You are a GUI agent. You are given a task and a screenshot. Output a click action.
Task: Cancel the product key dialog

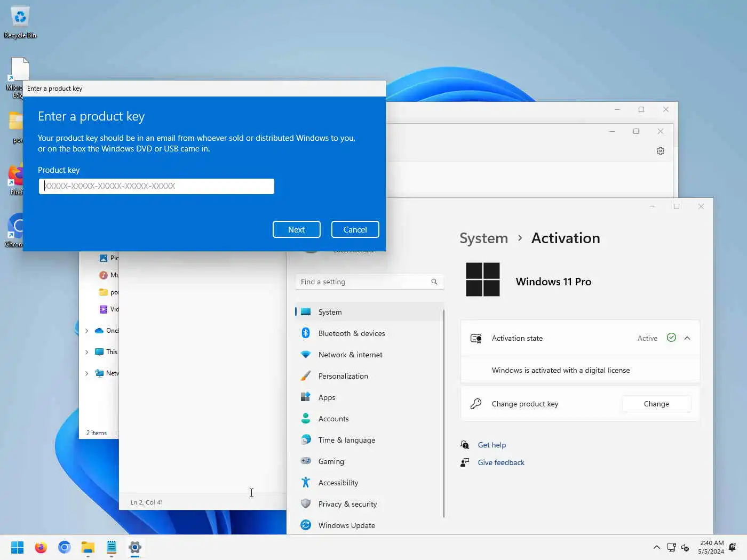pyautogui.click(x=355, y=229)
